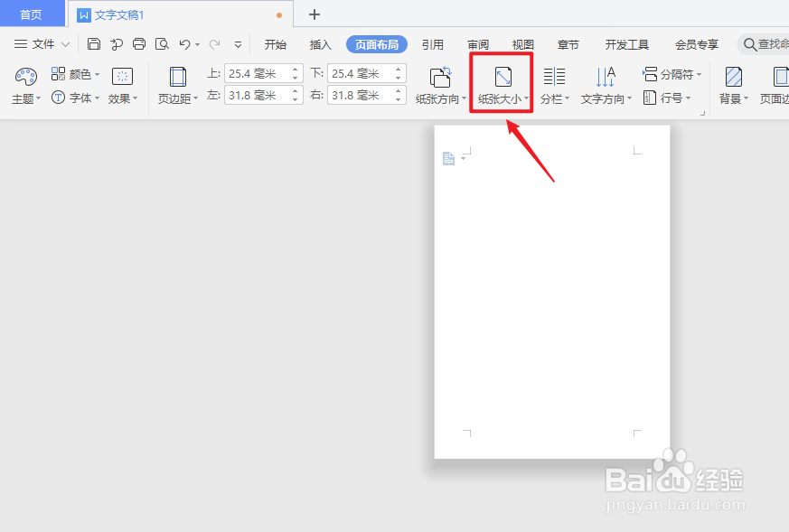Open the 开发工具 tab
This screenshot has height=532, width=789.
627,45
